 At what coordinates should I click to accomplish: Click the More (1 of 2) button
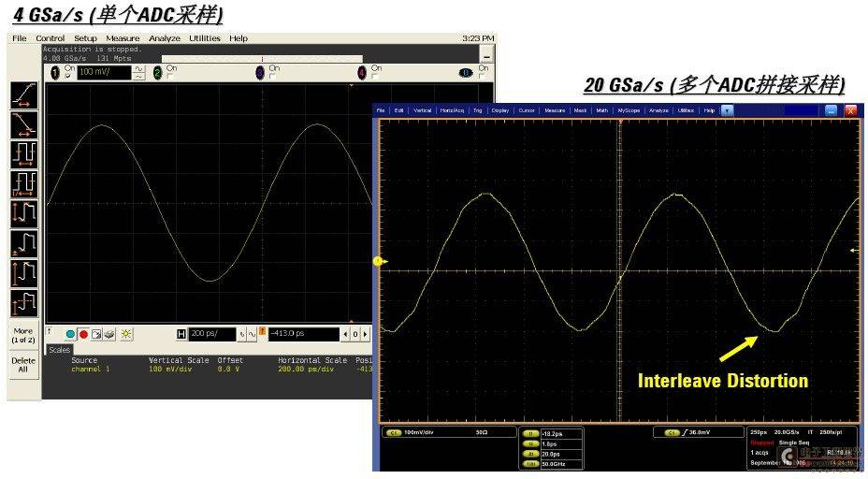(x=23, y=335)
